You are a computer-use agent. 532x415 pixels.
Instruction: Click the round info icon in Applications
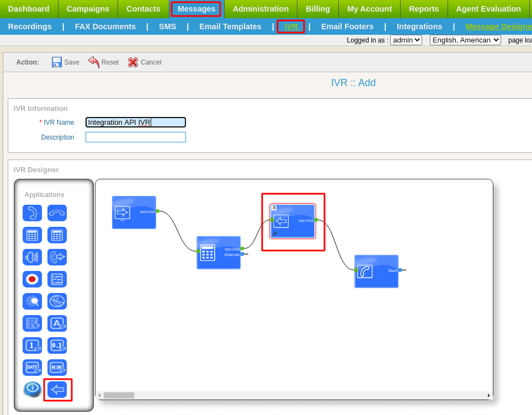click(32, 389)
